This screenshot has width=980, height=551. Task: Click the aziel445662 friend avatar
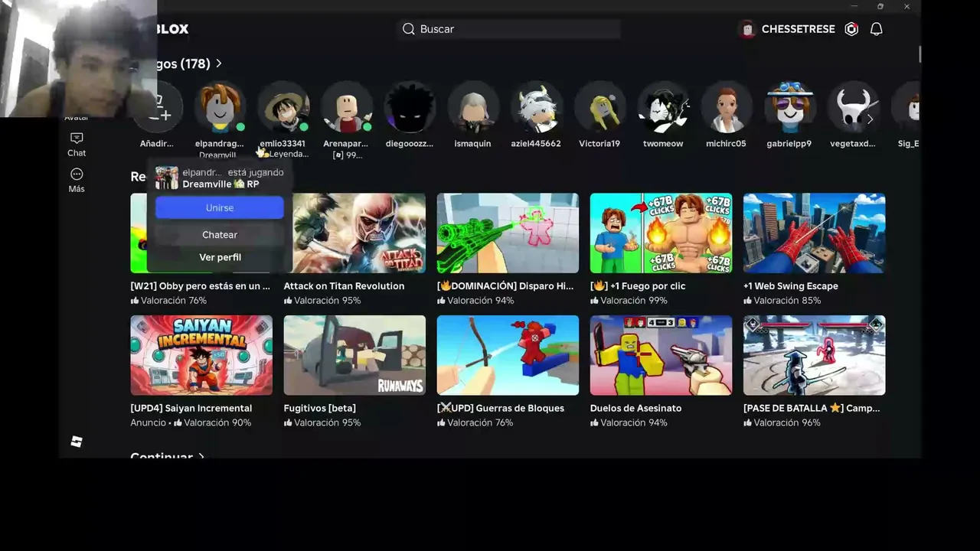click(x=536, y=107)
